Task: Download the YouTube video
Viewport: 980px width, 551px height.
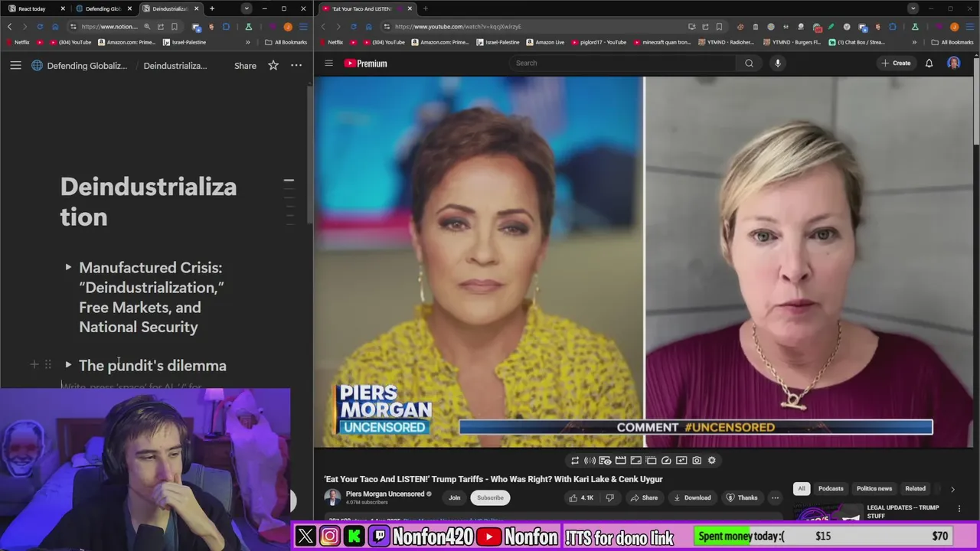Action: coord(692,497)
